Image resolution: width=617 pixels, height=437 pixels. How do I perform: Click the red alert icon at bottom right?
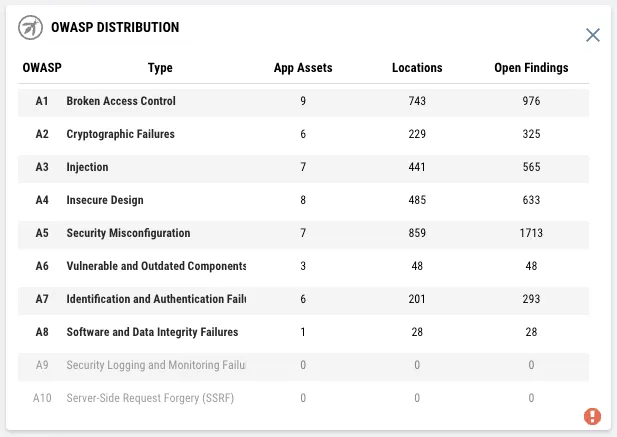coord(592,416)
